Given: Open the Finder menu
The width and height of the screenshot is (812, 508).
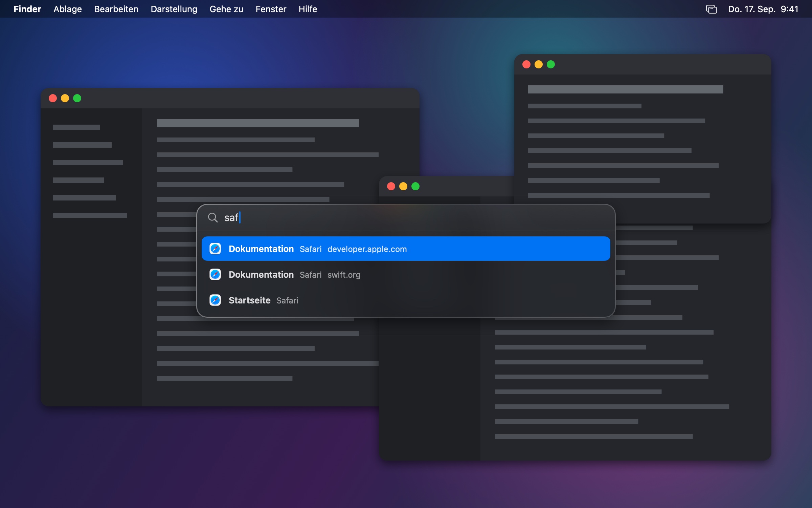Looking at the screenshot, I should point(27,9).
